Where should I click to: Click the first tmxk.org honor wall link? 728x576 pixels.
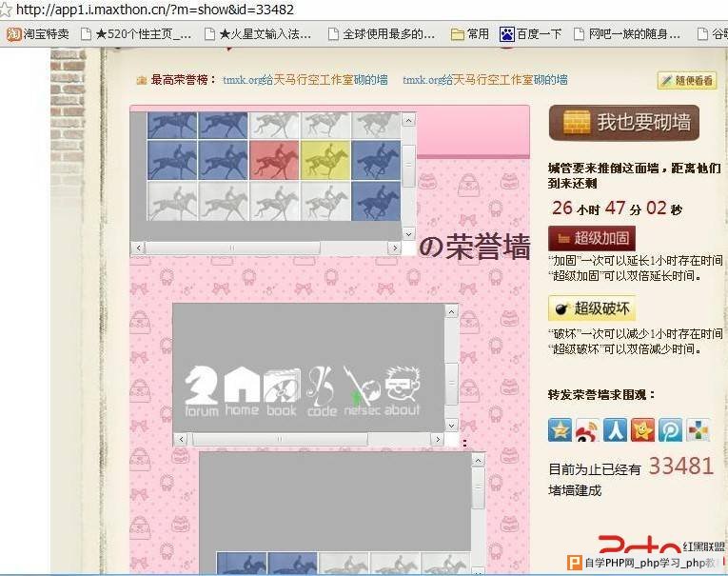[305, 80]
